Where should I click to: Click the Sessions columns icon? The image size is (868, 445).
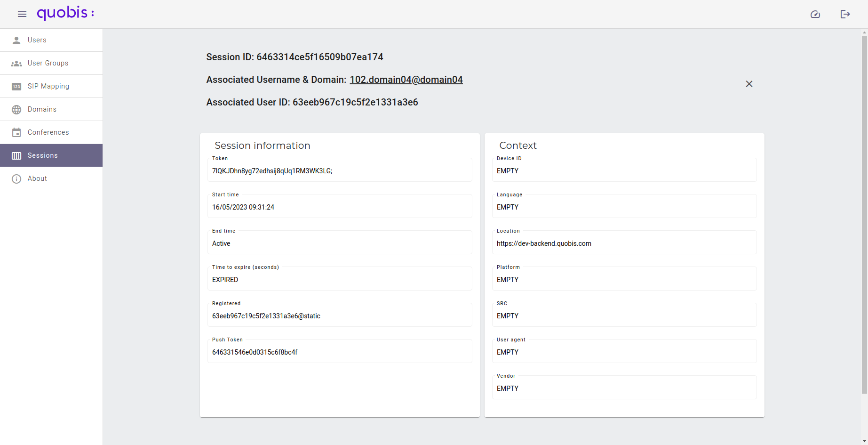16,155
